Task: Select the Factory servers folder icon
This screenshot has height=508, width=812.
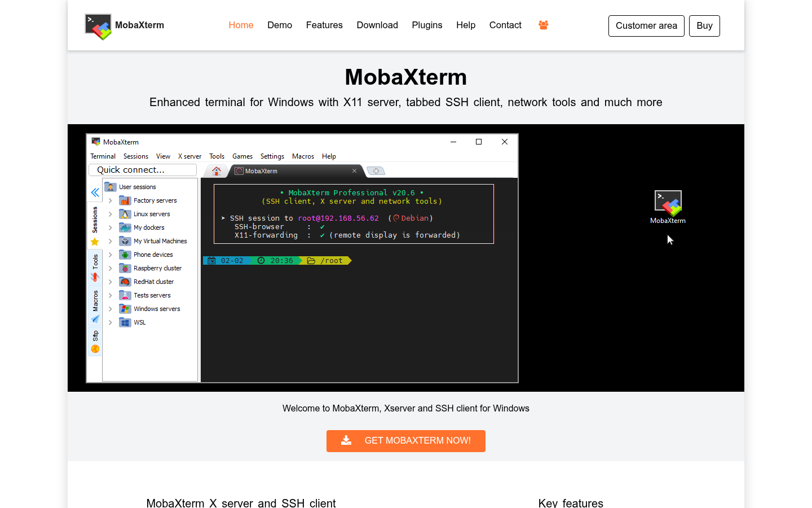Action: point(125,200)
